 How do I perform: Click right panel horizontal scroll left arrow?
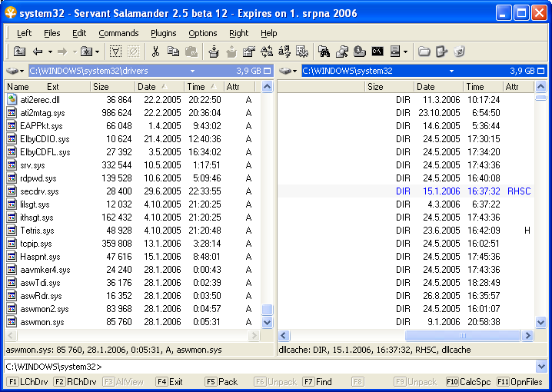click(x=284, y=336)
